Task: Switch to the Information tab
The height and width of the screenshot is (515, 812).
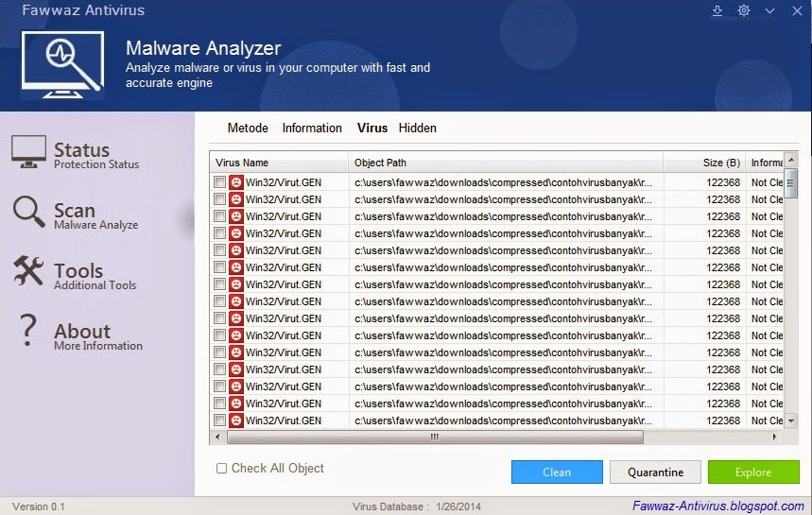Action: [x=312, y=128]
